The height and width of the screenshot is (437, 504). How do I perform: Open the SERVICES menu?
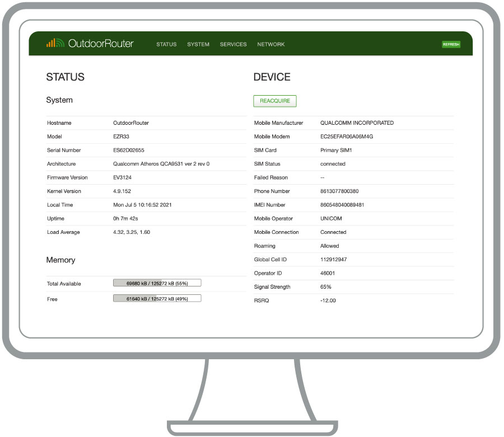pos(234,44)
